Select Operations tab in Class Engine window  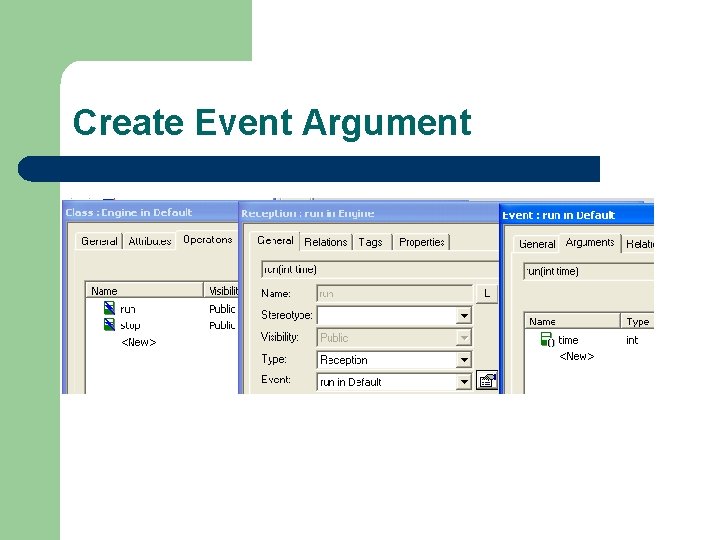[x=208, y=240]
